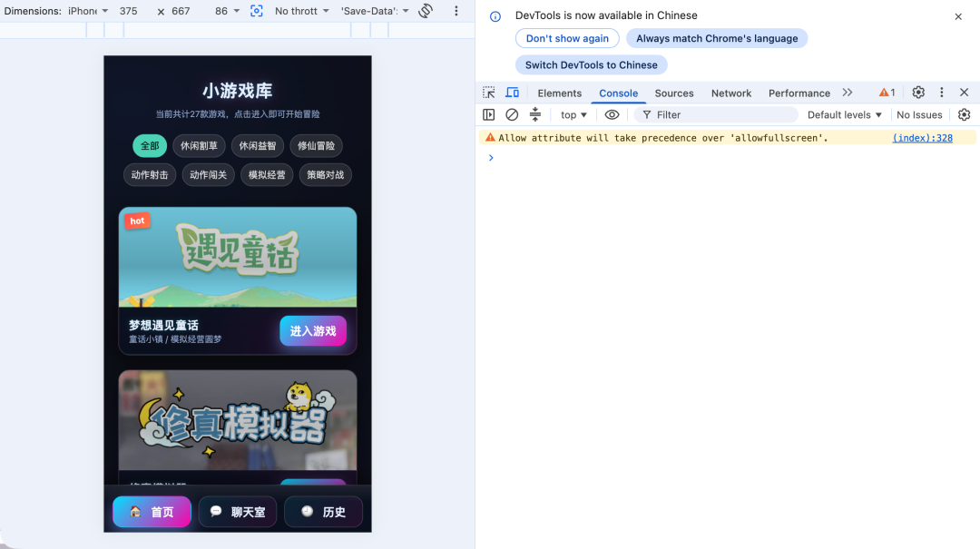
Task: Click the 梦想遇见童话 game title
Action: pyautogui.click(x=163, y=325)
